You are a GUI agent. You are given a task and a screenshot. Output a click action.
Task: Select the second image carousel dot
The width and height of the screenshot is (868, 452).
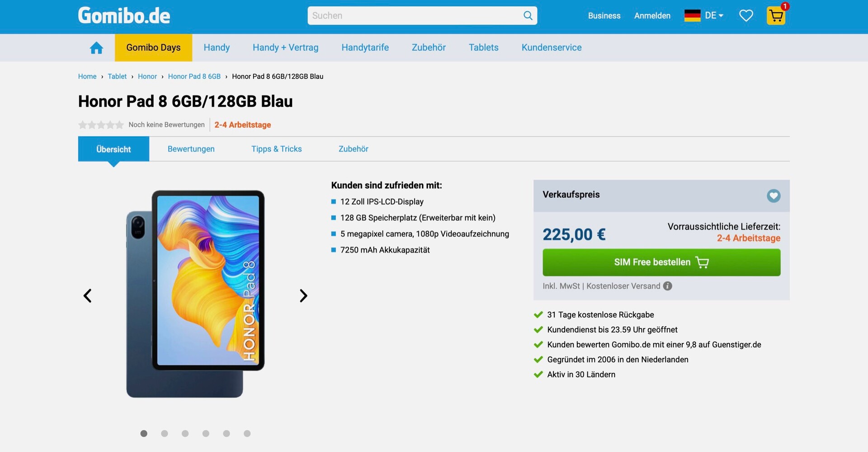click(x=165, y=433)
